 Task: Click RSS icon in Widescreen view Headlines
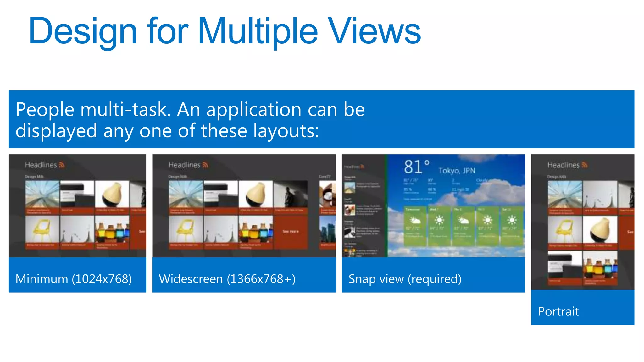click(205, 165)
